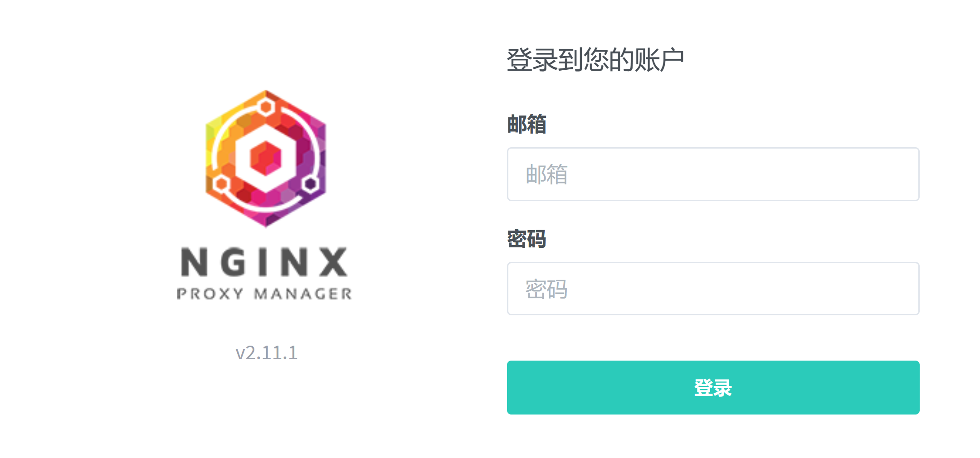This screenshot has width=980, height=458.
Task: Click the 密码 field label
Action: pos(527,239)
